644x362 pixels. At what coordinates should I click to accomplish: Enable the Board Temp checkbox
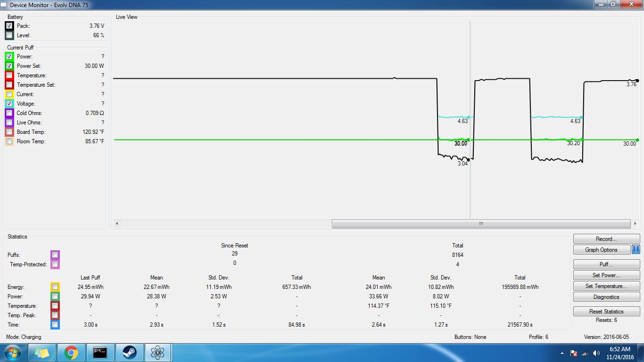click(9, 132)
